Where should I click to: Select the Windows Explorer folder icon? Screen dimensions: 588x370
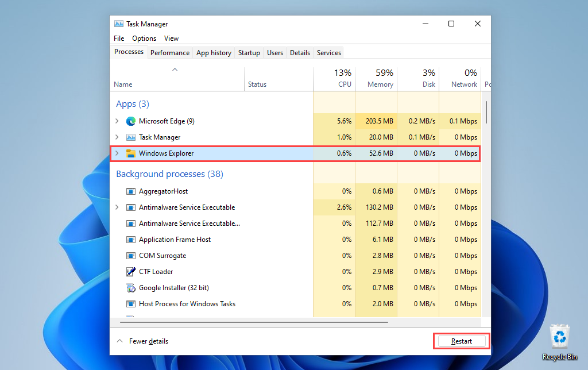[130, 153]
